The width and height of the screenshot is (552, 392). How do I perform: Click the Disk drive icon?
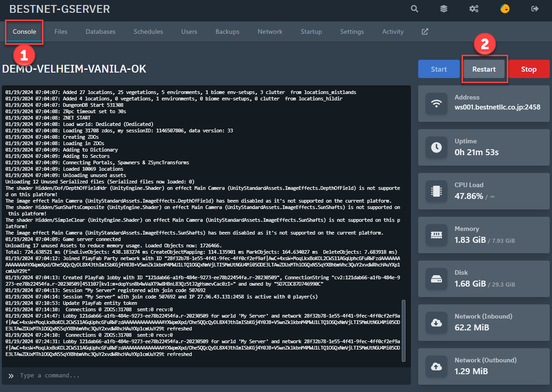tap(436, 278)
